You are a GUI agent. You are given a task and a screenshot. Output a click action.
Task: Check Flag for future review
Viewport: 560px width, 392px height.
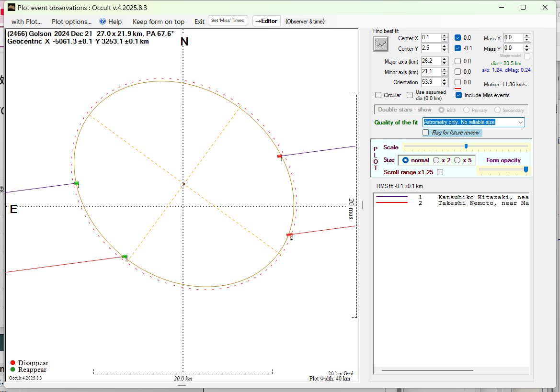[425, 133]
